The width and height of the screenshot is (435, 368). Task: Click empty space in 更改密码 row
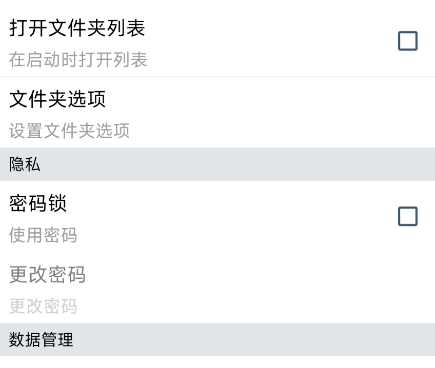tap(267, 287)
